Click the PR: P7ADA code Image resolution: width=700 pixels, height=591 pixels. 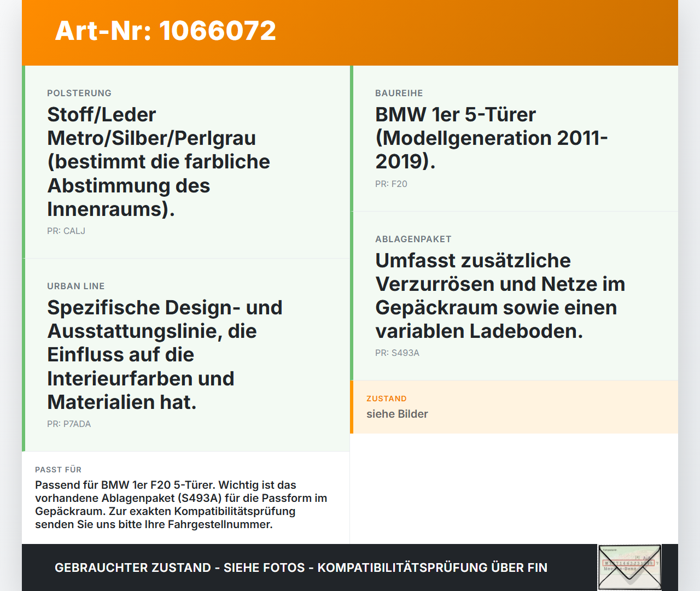pos(69,424)
